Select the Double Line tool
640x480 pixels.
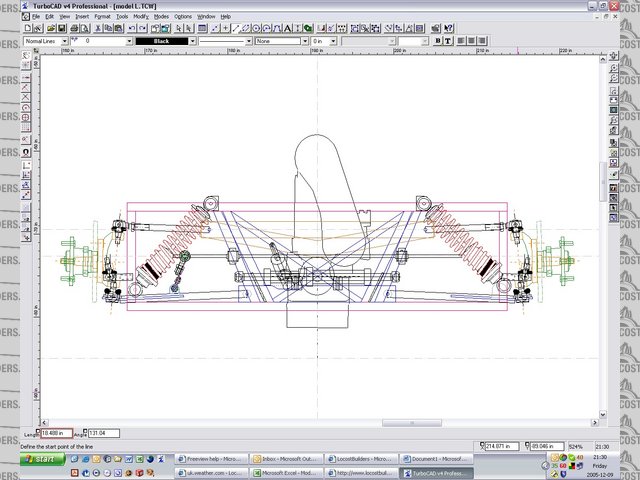pos(246,28)
